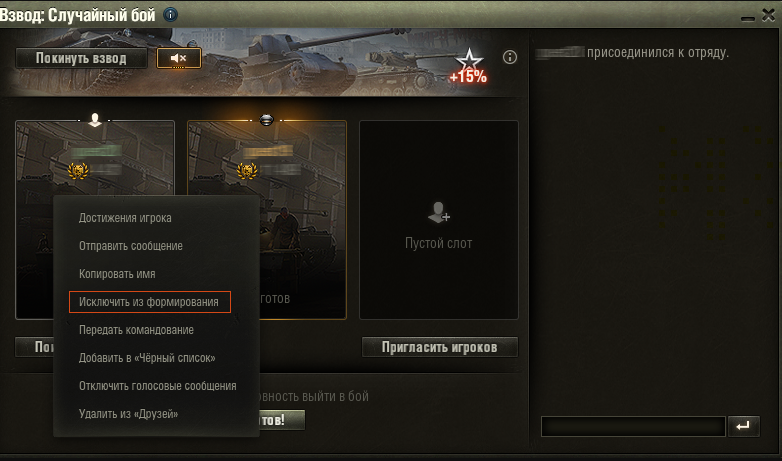Choose Исключить из формирования menu option
This screenshot has height=461, width=782.
tap(150, 302)
